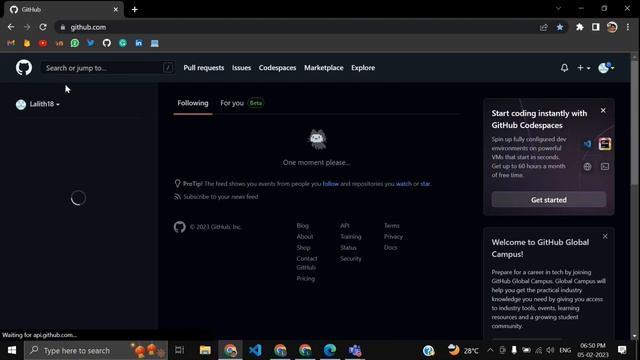This screenshot has height=360, width=640.
Task: Open the About footer link
Action: 305,236
